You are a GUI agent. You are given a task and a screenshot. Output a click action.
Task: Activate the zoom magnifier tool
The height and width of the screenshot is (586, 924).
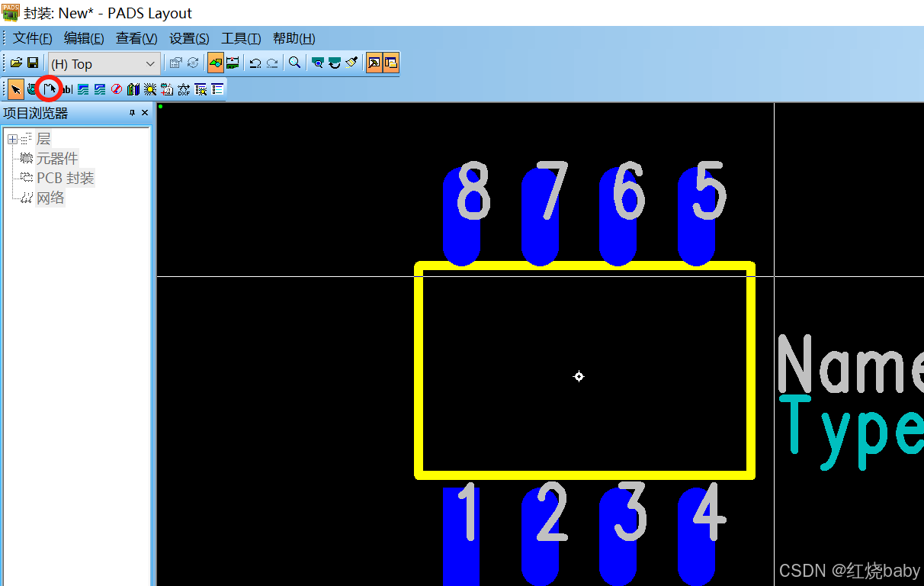click(x=295, y=63)
